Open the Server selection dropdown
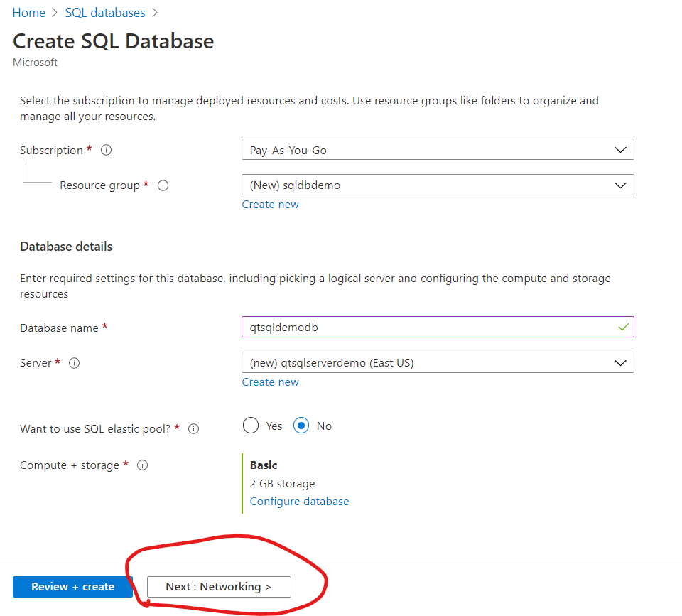Screen dimensions: 682x616 pyautogui.click(x=437, y=362)
